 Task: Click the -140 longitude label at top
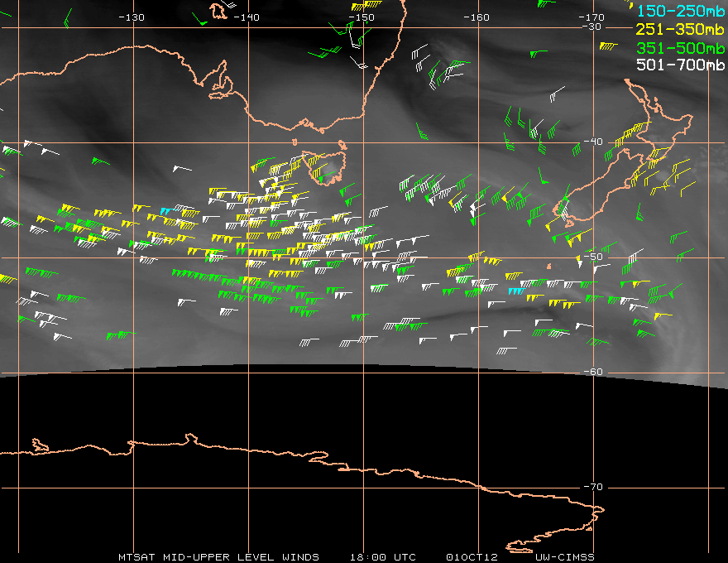click(247, 17)
